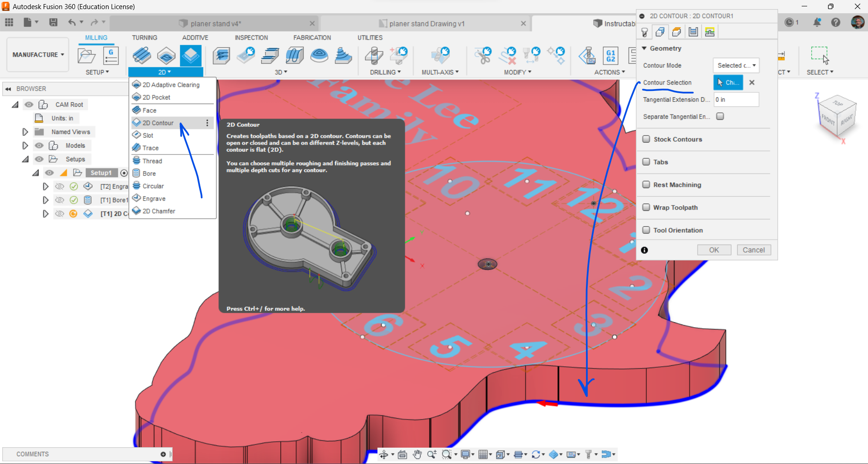
Task: Click the Post Process G1 G2 icon
Action: (611, 56)
